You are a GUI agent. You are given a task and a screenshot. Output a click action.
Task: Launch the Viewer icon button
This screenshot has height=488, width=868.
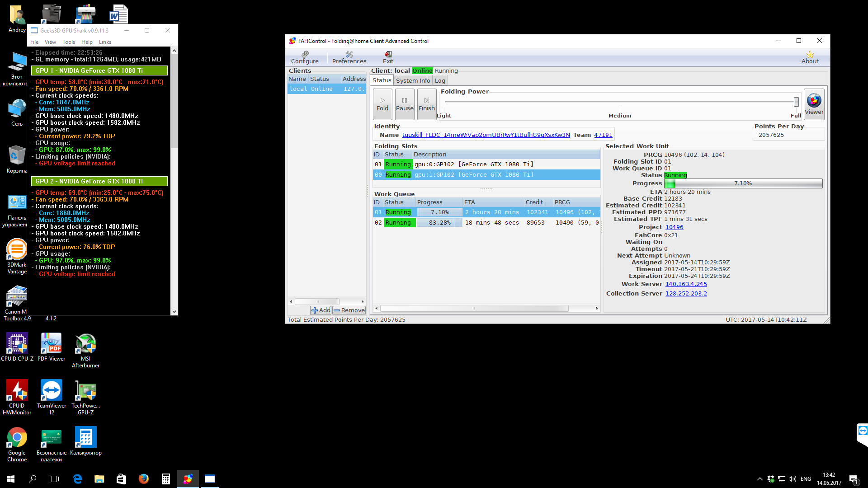click(814, 104)
